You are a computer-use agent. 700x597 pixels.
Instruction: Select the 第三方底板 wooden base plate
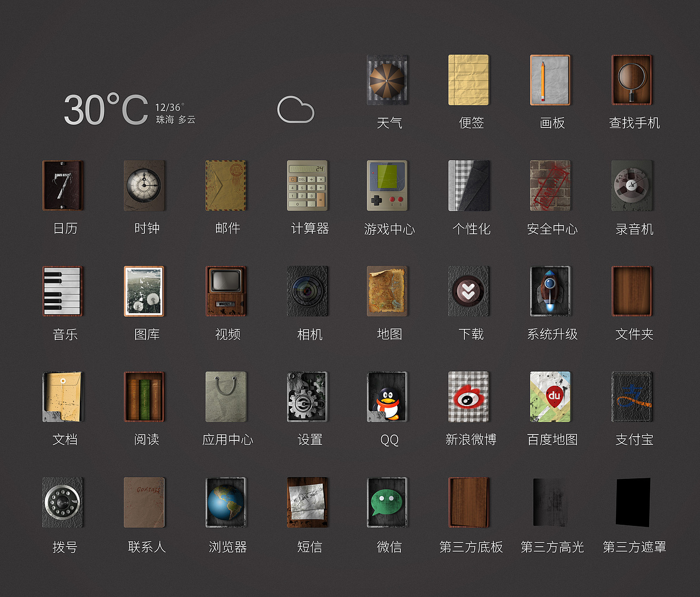[469, 502]
